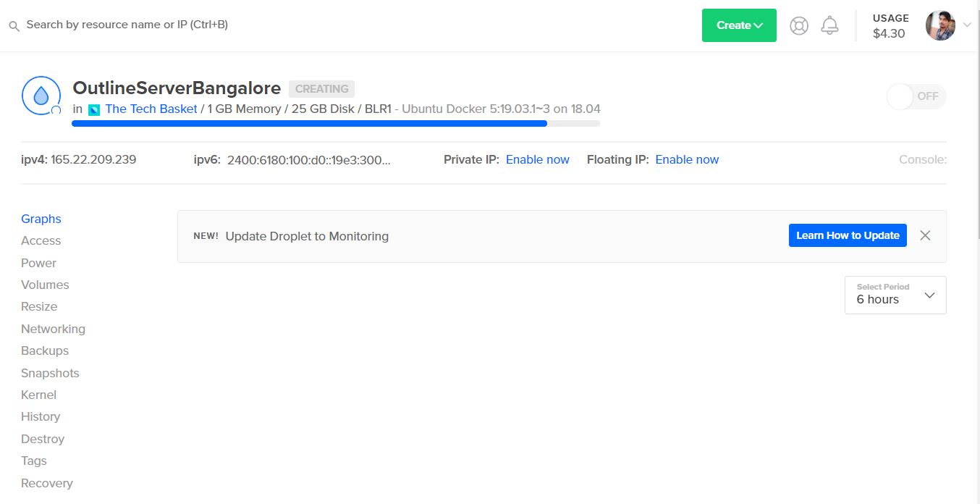Open the notifications bell

pyautogui.click(x=829, y=25)
